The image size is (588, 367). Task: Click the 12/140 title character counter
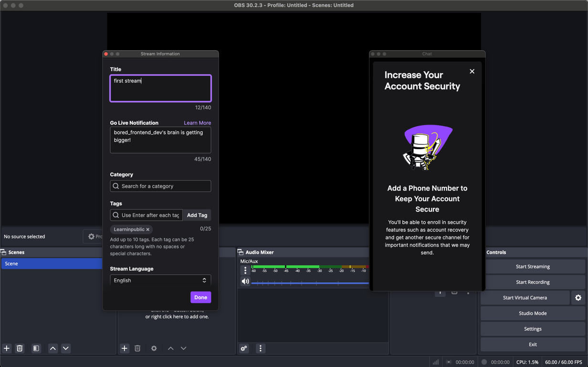click(x=203, y=108)
